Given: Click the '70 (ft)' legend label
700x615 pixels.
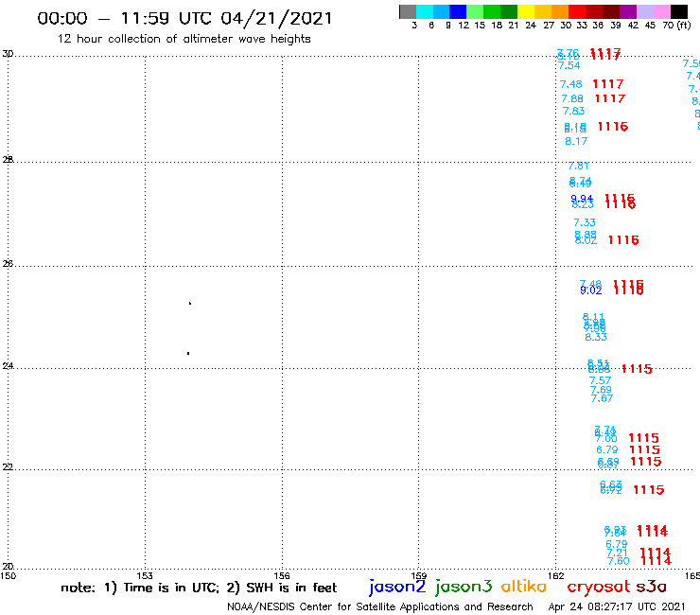Looking at the screenshot, I should 676,26.
